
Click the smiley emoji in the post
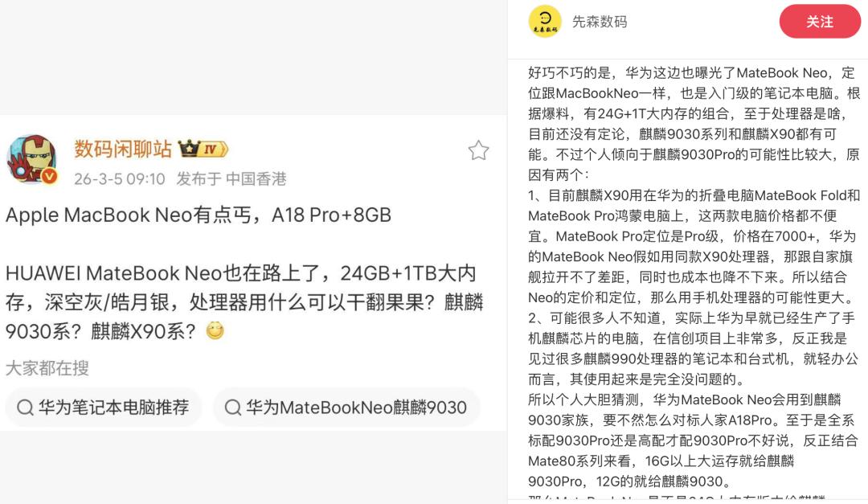(215, 330)
